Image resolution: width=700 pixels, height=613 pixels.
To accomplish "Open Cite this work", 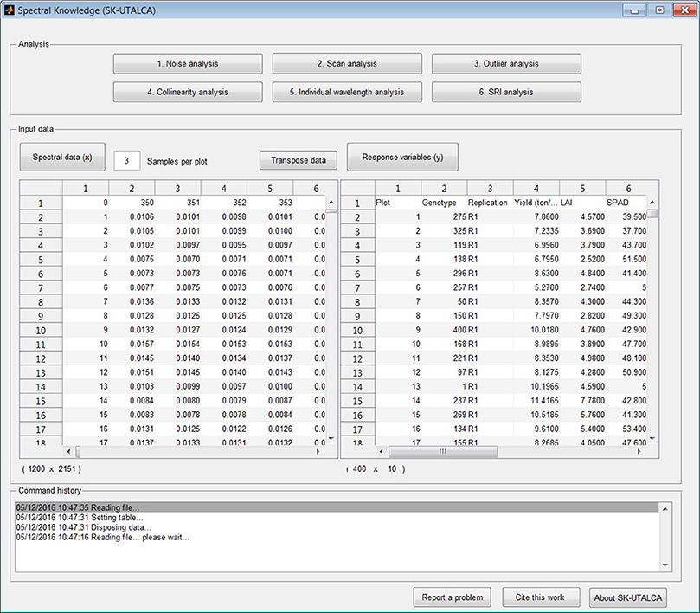I will 541,597.
